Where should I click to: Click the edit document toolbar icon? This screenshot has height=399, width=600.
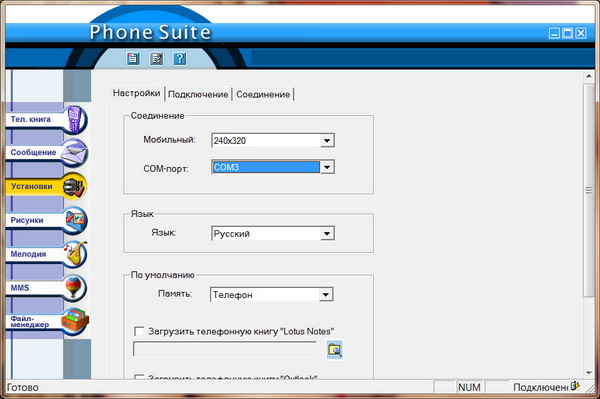pyautogui.click(x=156, y=59)
